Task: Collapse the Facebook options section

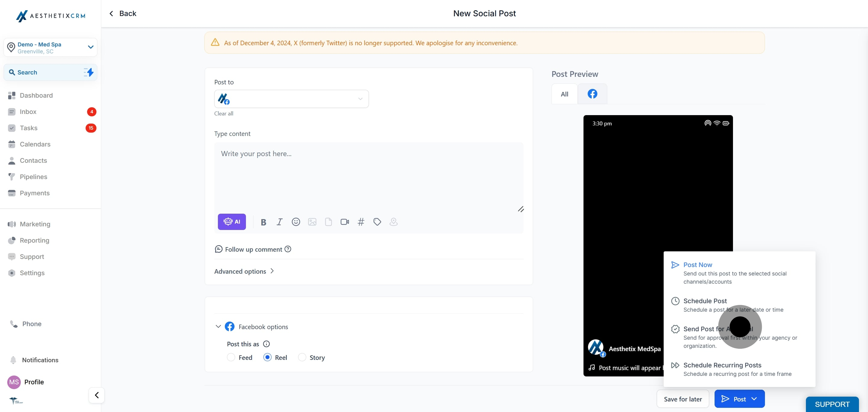Action: pos(218,326)
